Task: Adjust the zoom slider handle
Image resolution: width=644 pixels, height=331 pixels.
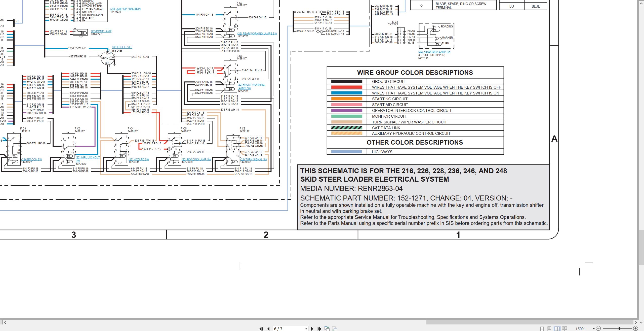Action: pyautogui.click(x=619, y=328)
